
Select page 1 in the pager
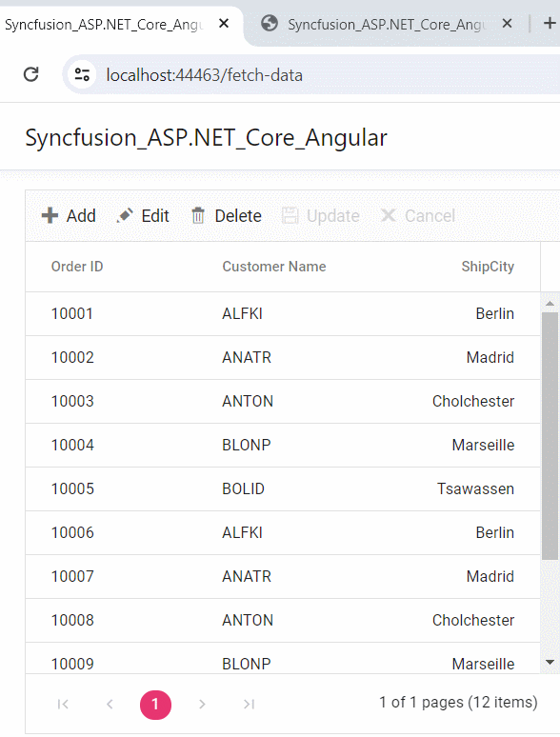pyautogui.click(x=155, y=705)
